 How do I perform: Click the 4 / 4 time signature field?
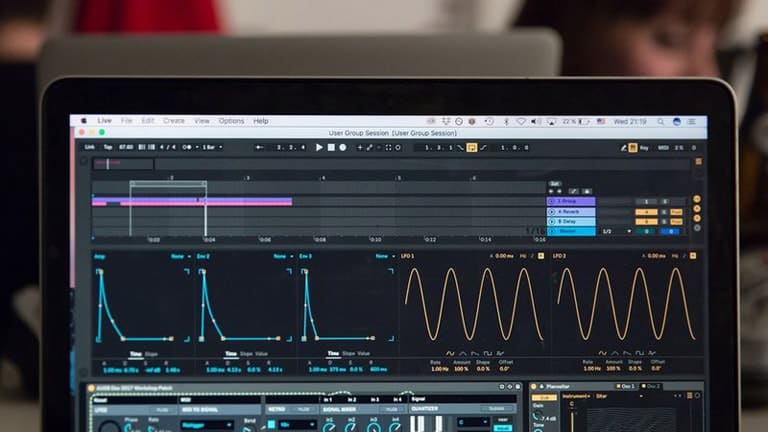click(x=168, y=147)
